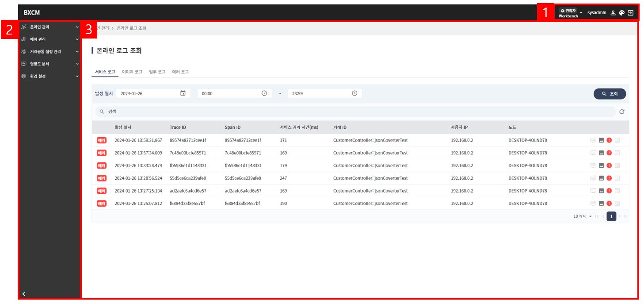644x304 pixels.
Task: Expand the 온라인 관리 sidebar menu
Action: (49, 27)
